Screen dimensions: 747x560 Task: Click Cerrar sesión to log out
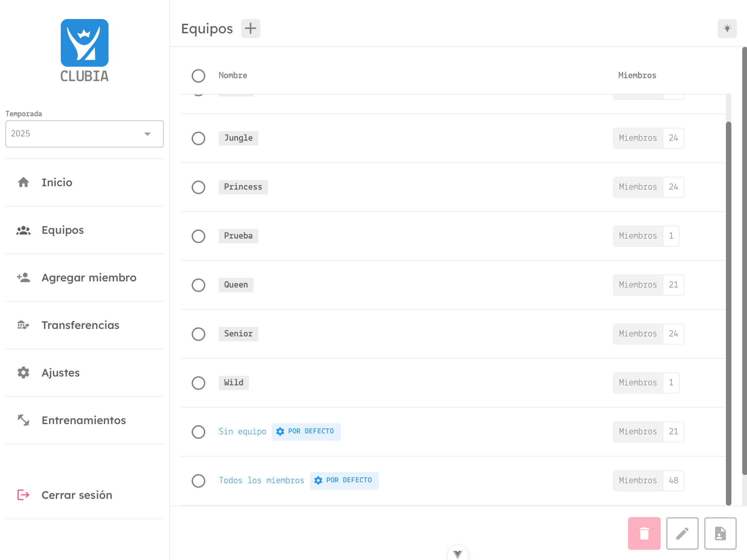[77, 495]
